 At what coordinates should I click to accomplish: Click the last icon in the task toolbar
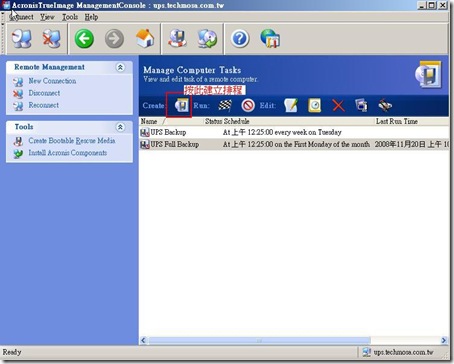pos(385,106)
